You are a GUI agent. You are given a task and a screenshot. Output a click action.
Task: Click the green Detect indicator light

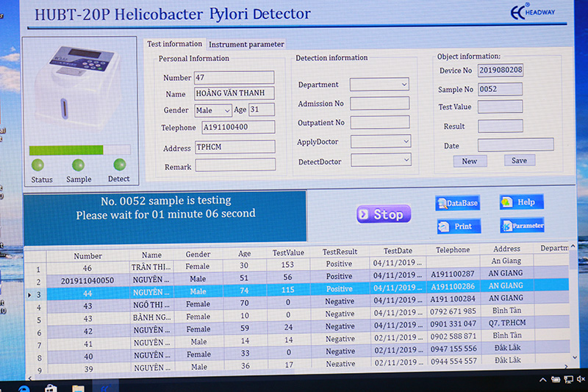pos(118,165)
